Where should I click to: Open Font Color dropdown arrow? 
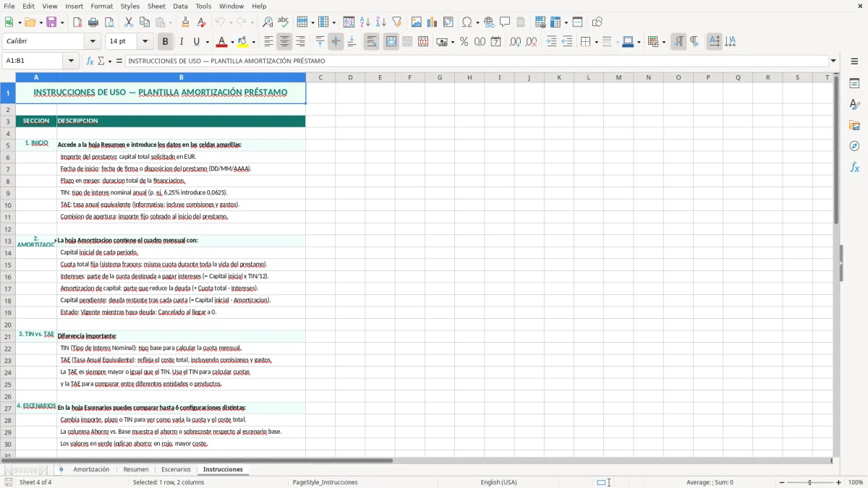pos(233,42)
